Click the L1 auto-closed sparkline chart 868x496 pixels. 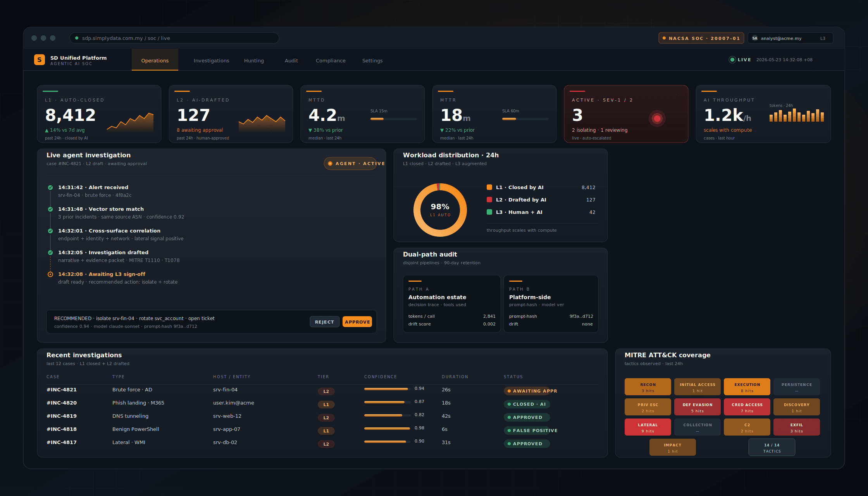coord(130,122)
